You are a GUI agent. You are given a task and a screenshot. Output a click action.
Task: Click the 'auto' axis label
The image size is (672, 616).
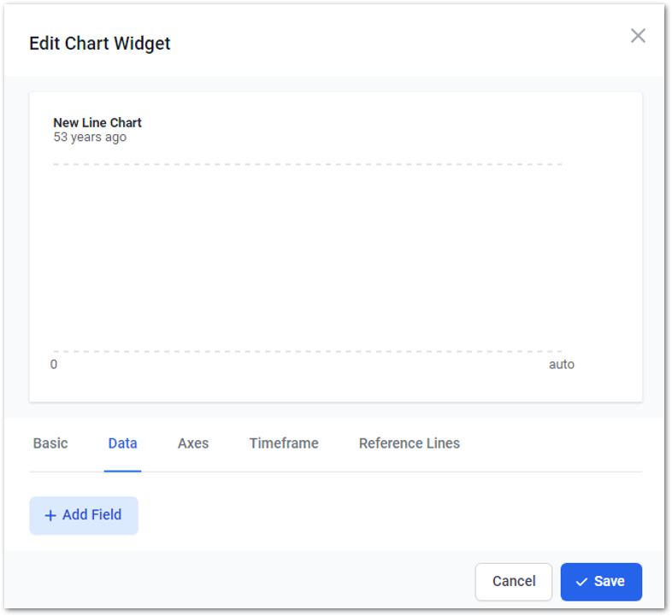tap(561, 365)
